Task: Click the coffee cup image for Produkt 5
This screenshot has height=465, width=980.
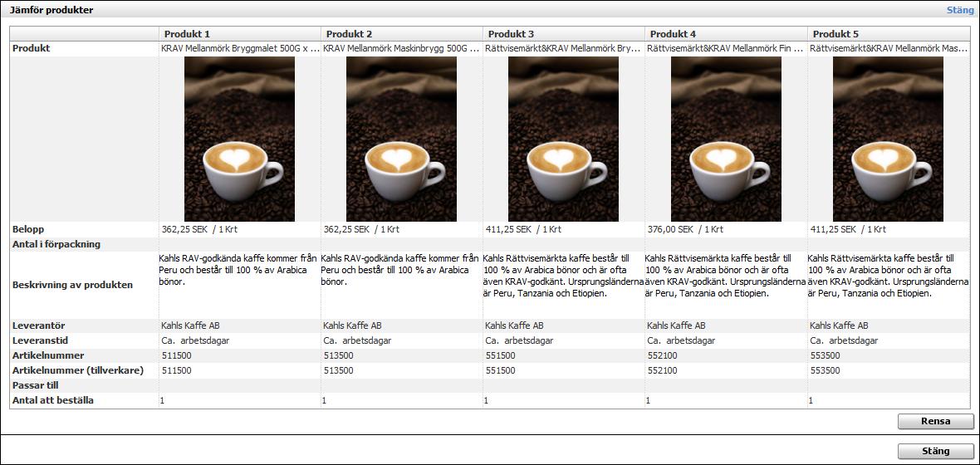Action: 888,139
